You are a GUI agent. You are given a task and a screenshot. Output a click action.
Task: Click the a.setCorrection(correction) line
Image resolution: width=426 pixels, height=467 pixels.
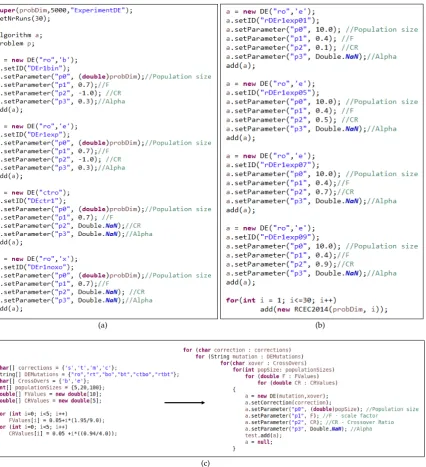tap(288, 403)
